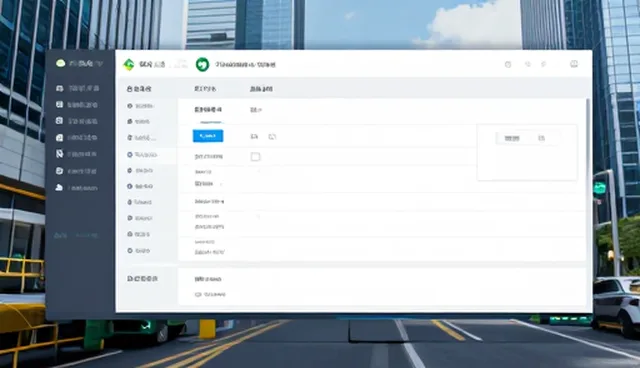Click the pale green bubble logo in dark sidebar
Image resolution: width=640 pixels, height=368 pixels.
coord(60,63)
